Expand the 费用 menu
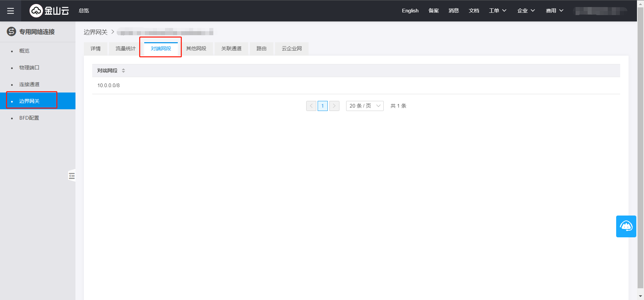This screenshot has height=300, width=644. [554, 11]
